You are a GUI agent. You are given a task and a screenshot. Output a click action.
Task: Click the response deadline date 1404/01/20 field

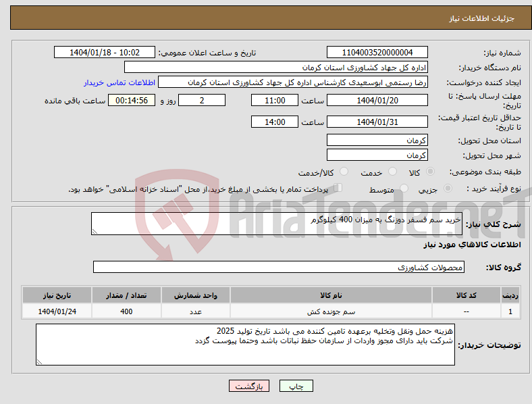point(377,100)
